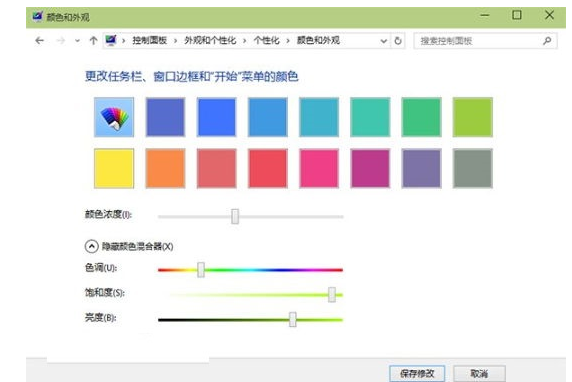Click the control panel icon in address bar
Viewport: 572px width, 382px height.
pos(111,40)
